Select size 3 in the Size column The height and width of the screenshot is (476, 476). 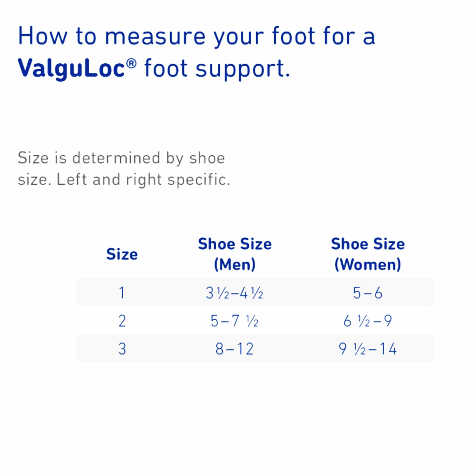[122, 349]
